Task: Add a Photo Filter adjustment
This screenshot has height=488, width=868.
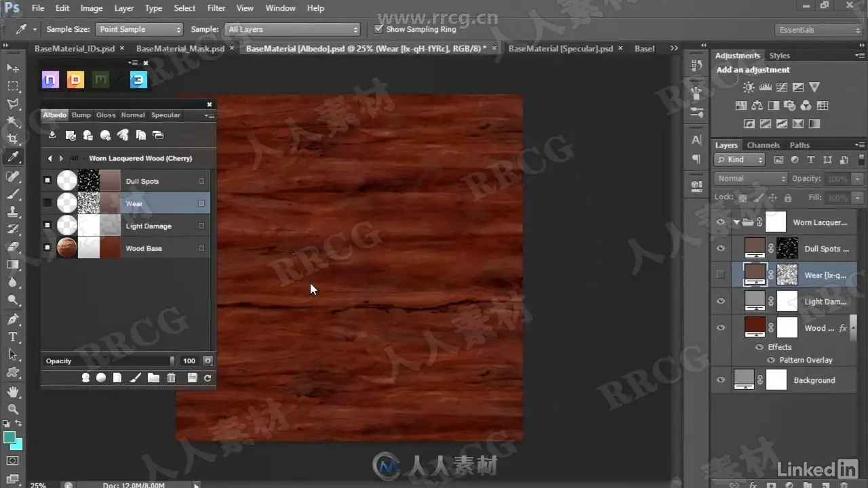Action: pos(789,106)
